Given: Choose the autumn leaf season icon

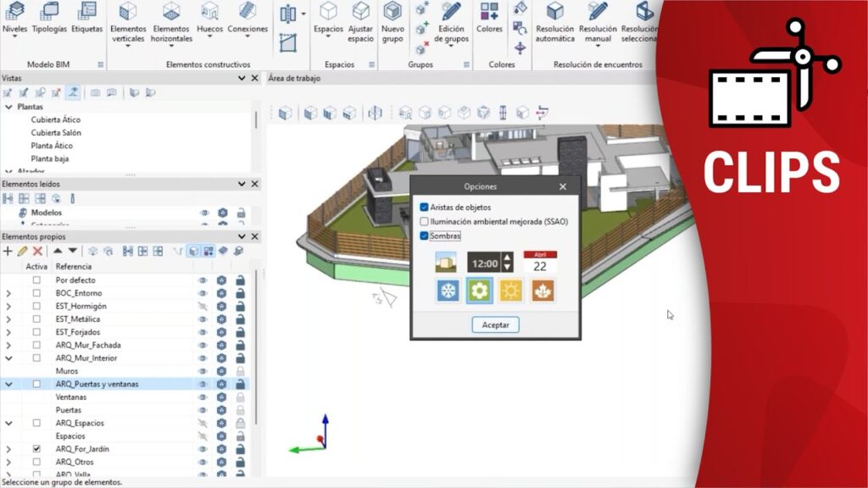Looking at the screenshot, I should (x=541, y=291).
